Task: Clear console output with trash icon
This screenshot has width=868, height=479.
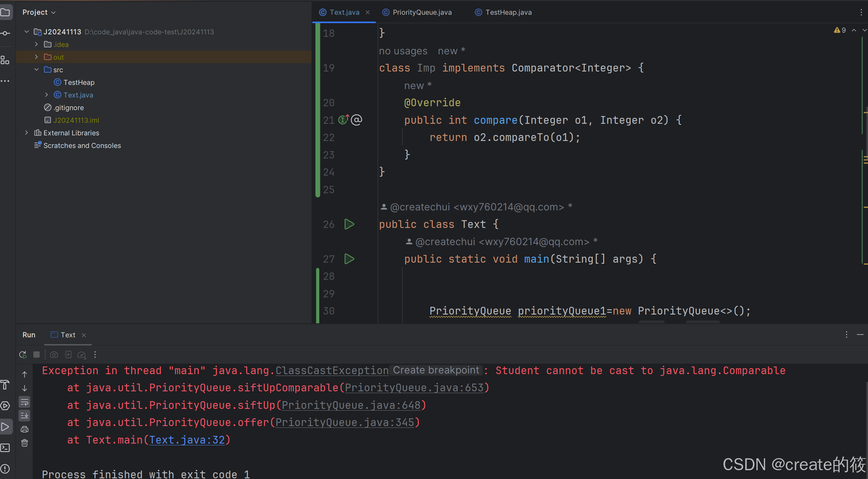Action: (25, 443)
